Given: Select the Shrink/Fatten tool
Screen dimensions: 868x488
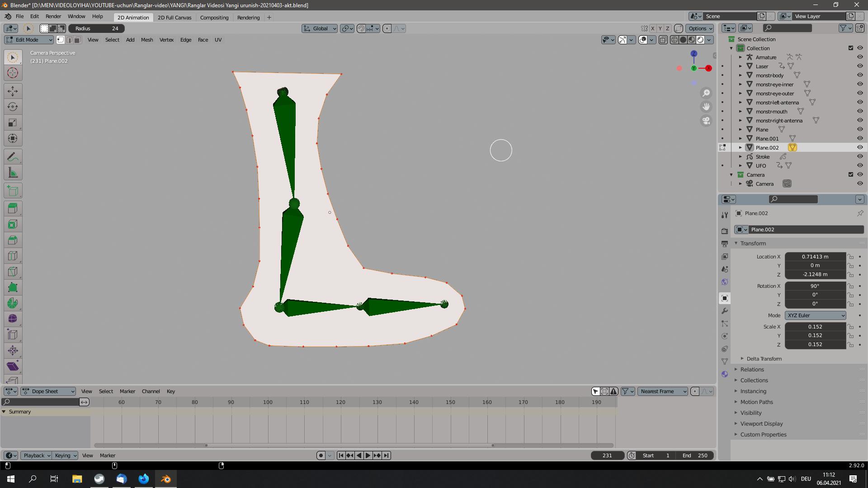Looking at the screenshot, I should pyautogui.click(x=13, y=351).
